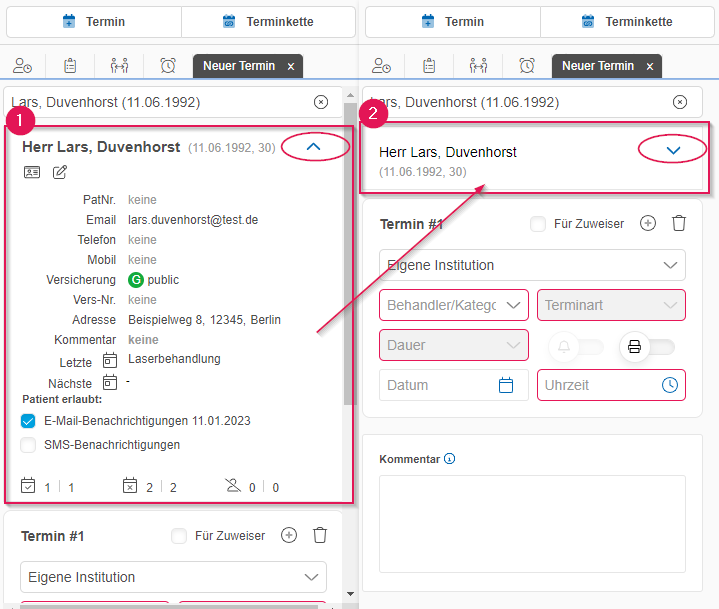Click the calendar icon next to Letzte
719x609 pixels.
(x=110, y=360)
